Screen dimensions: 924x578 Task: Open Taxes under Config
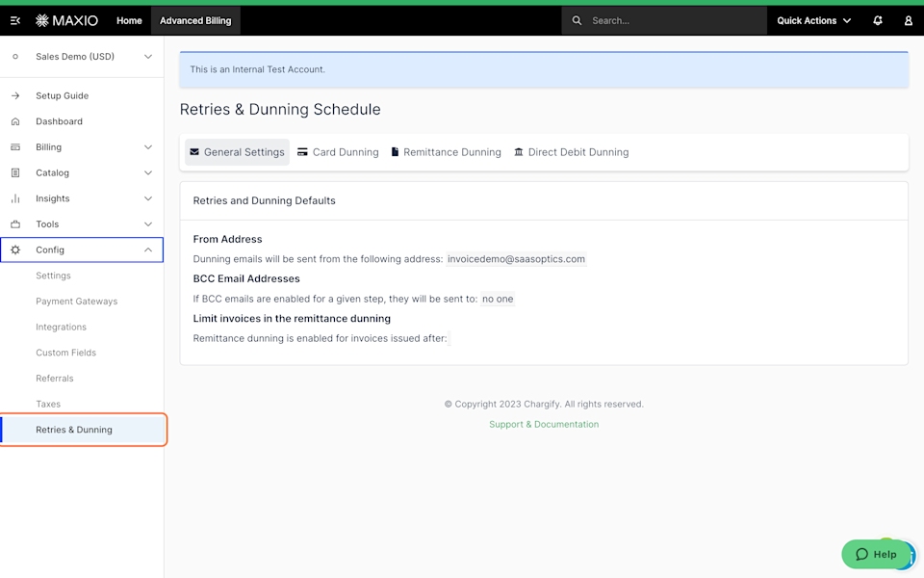click(48, 404)
